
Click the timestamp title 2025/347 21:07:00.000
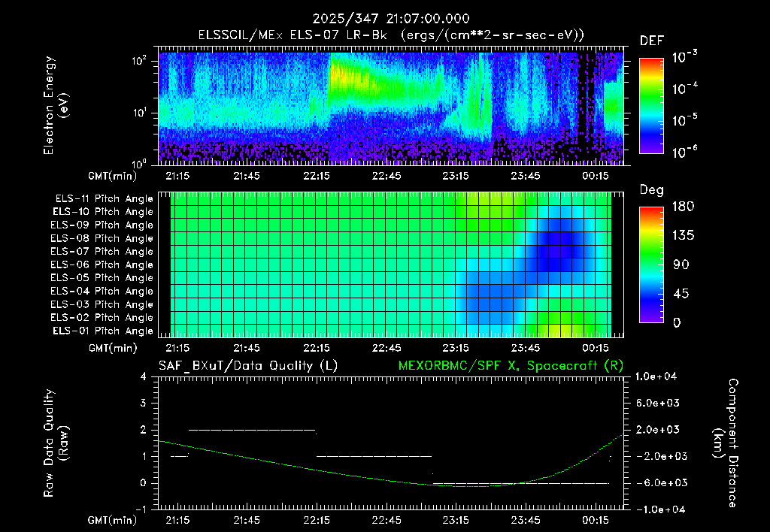point(391,19)
